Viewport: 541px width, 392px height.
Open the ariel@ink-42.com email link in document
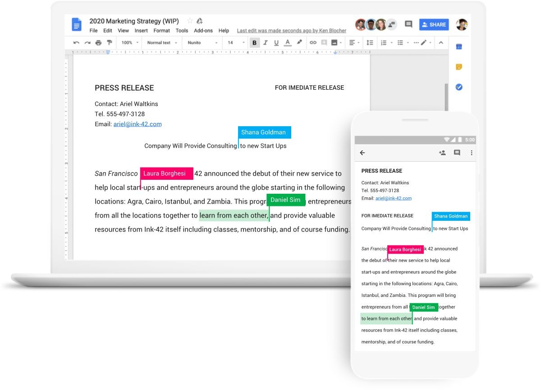(x=138, y=124)
